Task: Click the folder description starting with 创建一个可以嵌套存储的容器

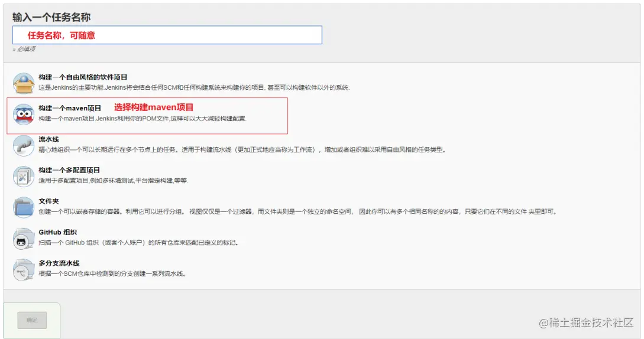Action: 298,212
